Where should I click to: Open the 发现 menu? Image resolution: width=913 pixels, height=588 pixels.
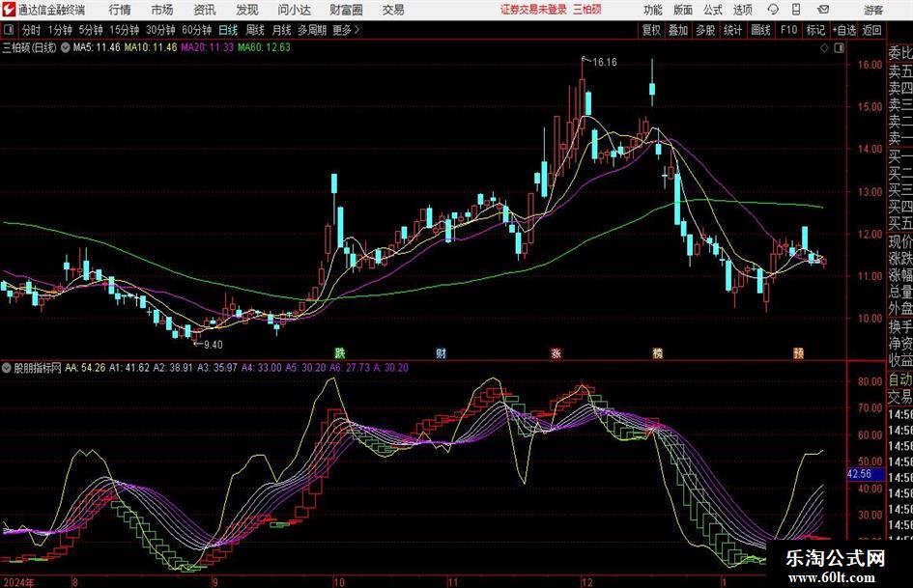click(247, 10)
